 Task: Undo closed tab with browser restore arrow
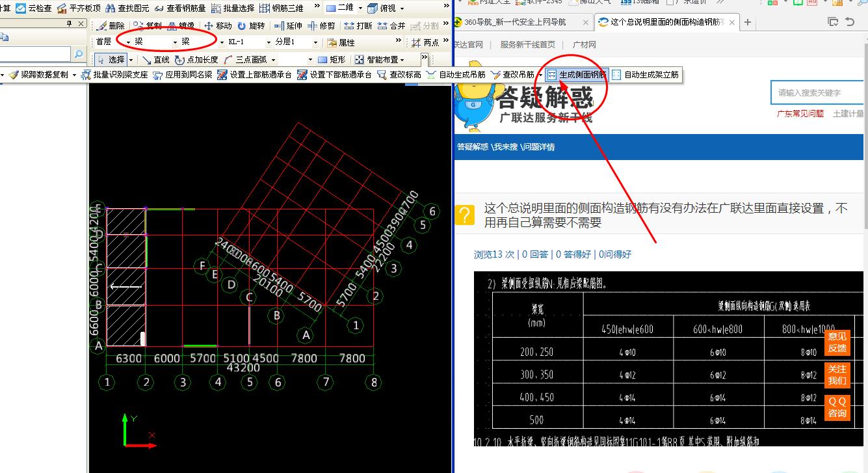[850, 22]
